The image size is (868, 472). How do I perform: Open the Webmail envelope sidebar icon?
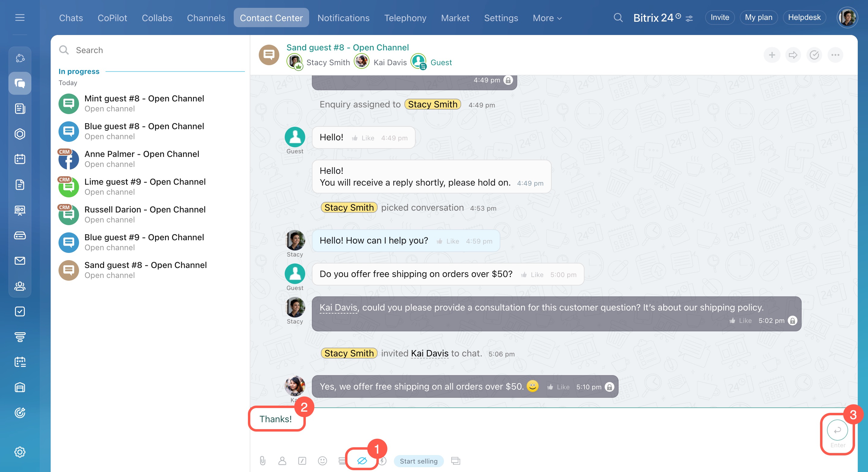20,261
